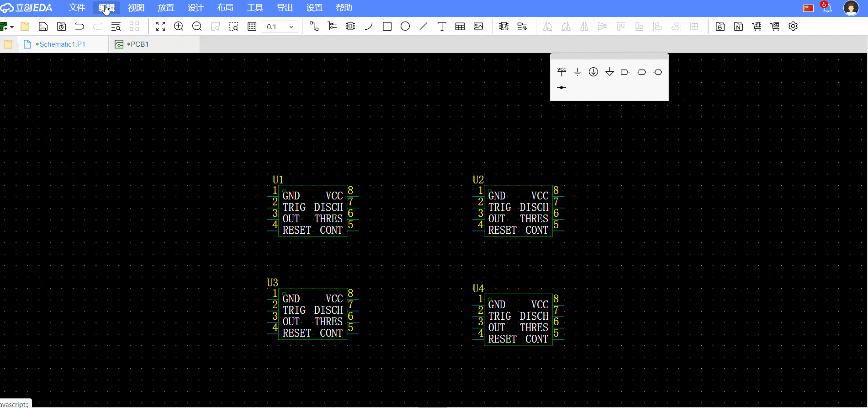Select the U2 component designator

tap(478, 180)
